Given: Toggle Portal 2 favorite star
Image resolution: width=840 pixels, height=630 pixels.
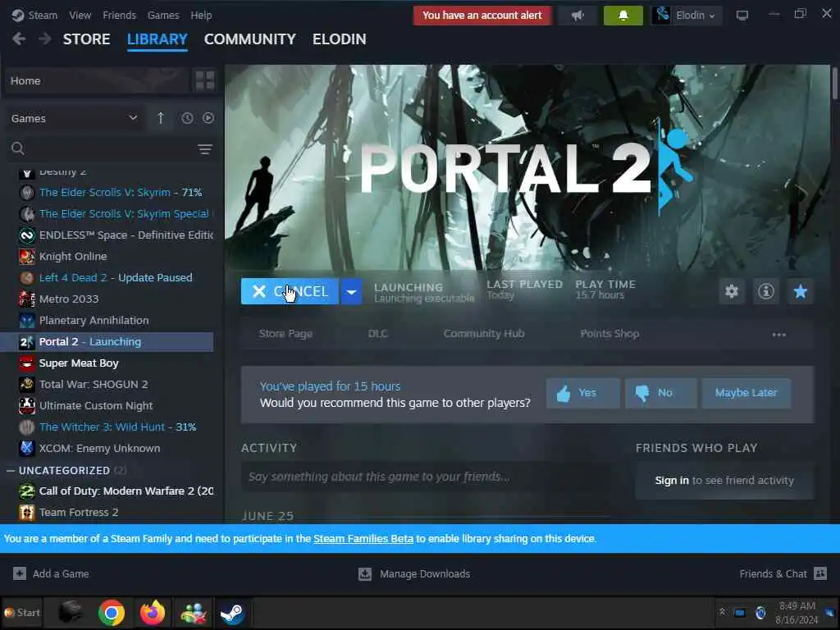Looking at the screenshot, I should coord(801,291).
